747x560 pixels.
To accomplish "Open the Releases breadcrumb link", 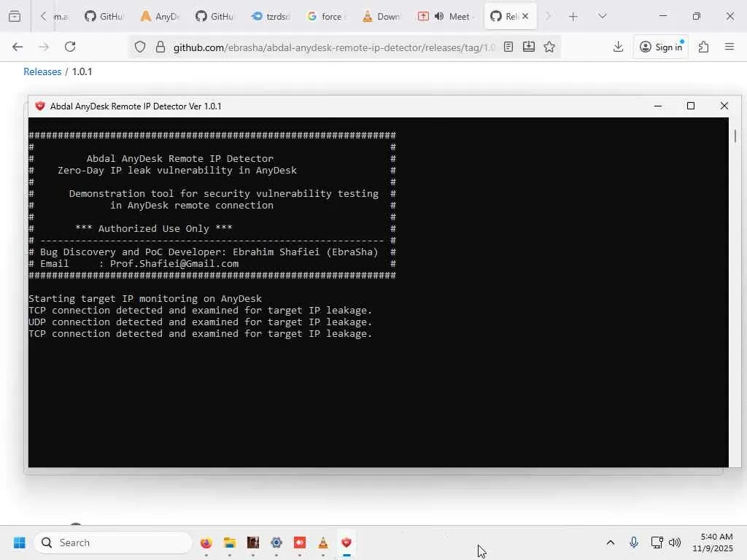I will coord(42,71).
